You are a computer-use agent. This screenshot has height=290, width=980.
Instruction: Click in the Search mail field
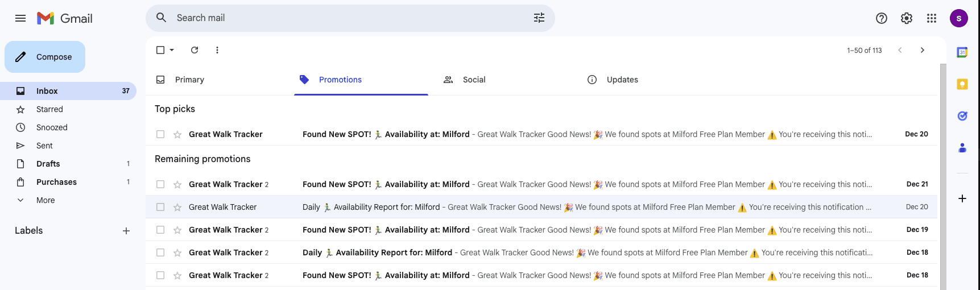(x=350, y=18)
